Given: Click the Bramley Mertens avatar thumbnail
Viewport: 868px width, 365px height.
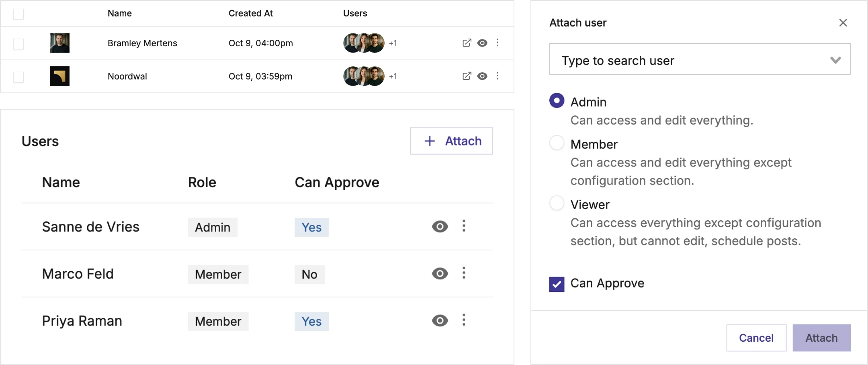Looking at the screenshot, I should pos(59,43).
